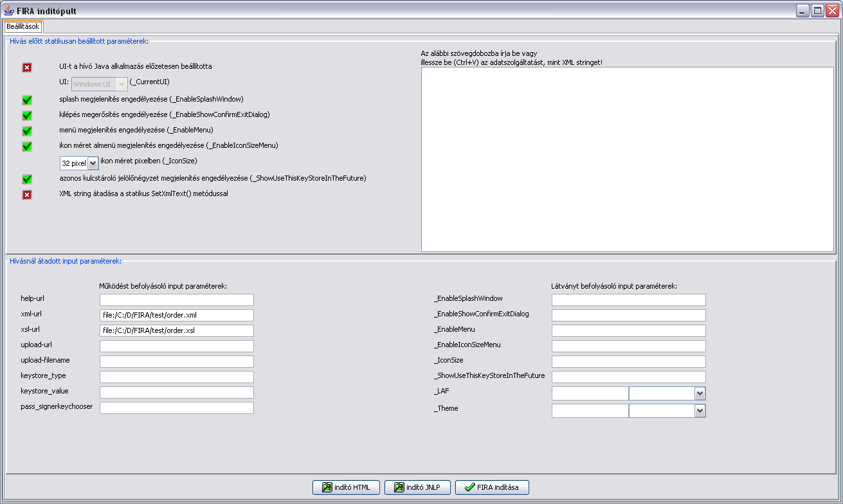Click the help-url input field
This screenshot has height=504, width=843.
click(x=177, y=300)
